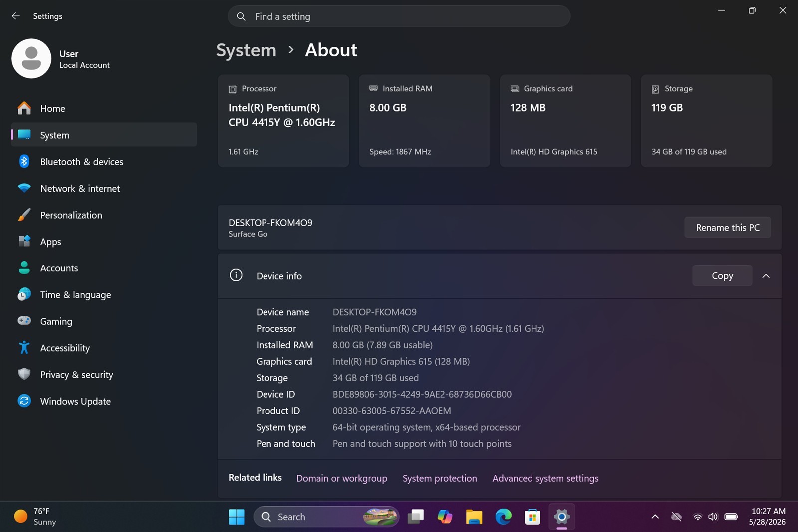Open Microsoft Store from the taskbar
798x532 pixels.
tap(532, 517)
